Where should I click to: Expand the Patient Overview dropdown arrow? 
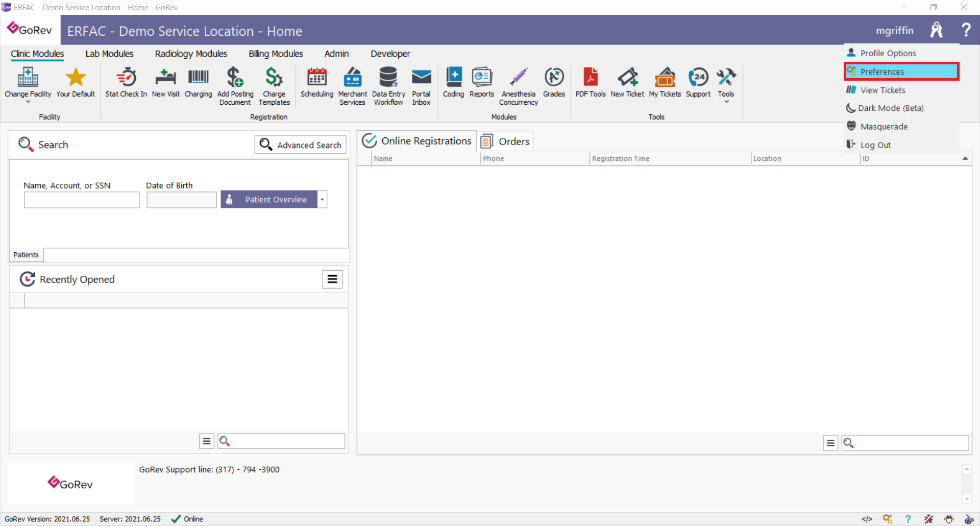click(x=322, y=199)
